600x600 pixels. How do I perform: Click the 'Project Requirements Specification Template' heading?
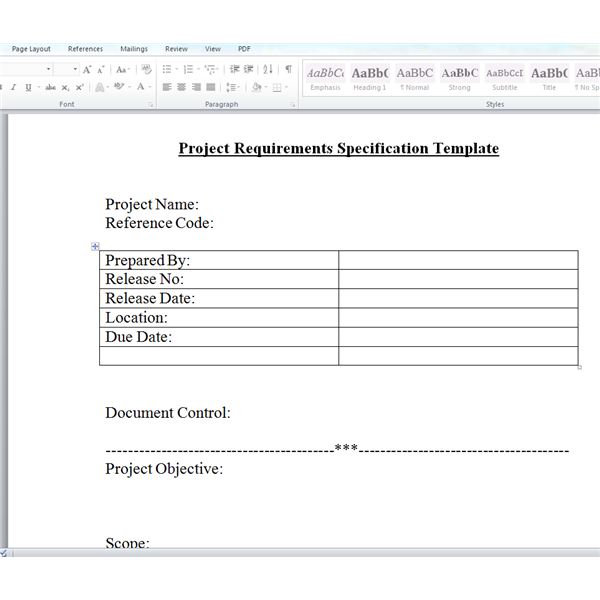point(339,148)
